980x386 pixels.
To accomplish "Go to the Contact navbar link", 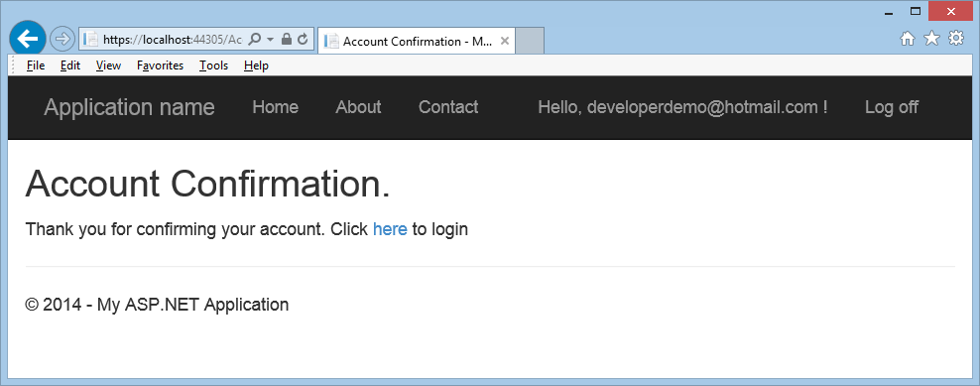I will coord(448,107).
